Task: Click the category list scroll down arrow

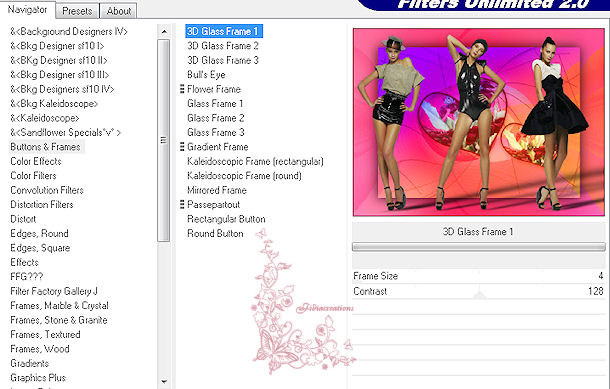Action: click(164, 382)
